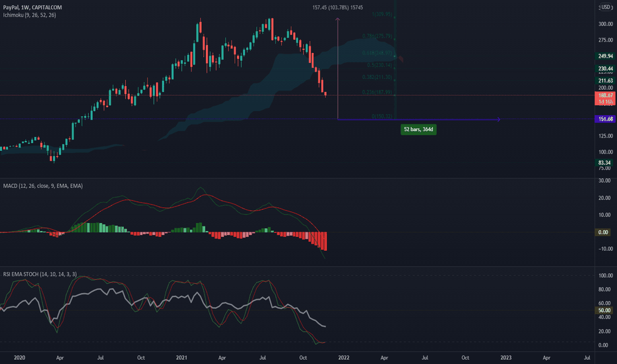617x364 pixels.
Task: Click the purple 151.68 price tag
Action: (605, 119)
